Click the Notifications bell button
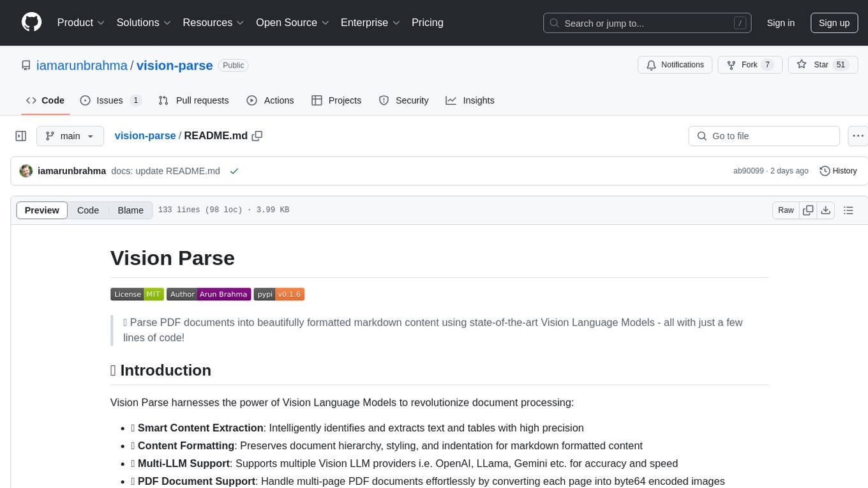Image resolution: width=868 pixels, height=488 pixels. tap(675, 65)
